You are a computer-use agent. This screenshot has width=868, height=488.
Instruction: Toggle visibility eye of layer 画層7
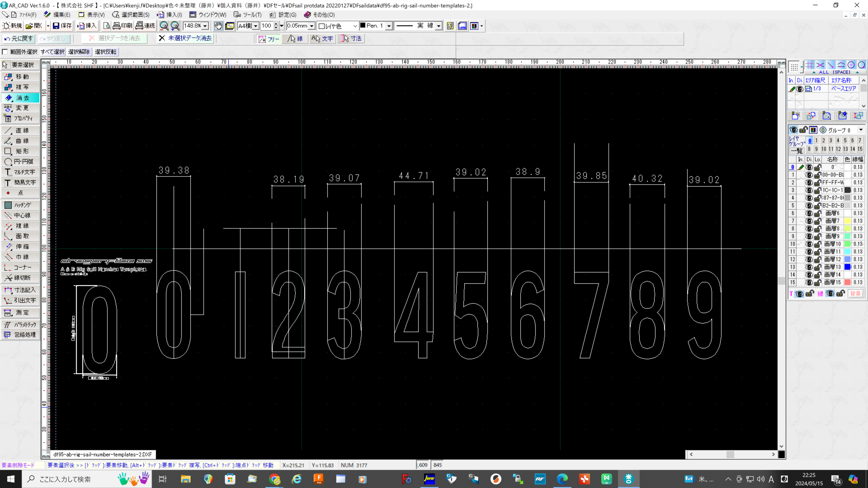click(809, 221)
